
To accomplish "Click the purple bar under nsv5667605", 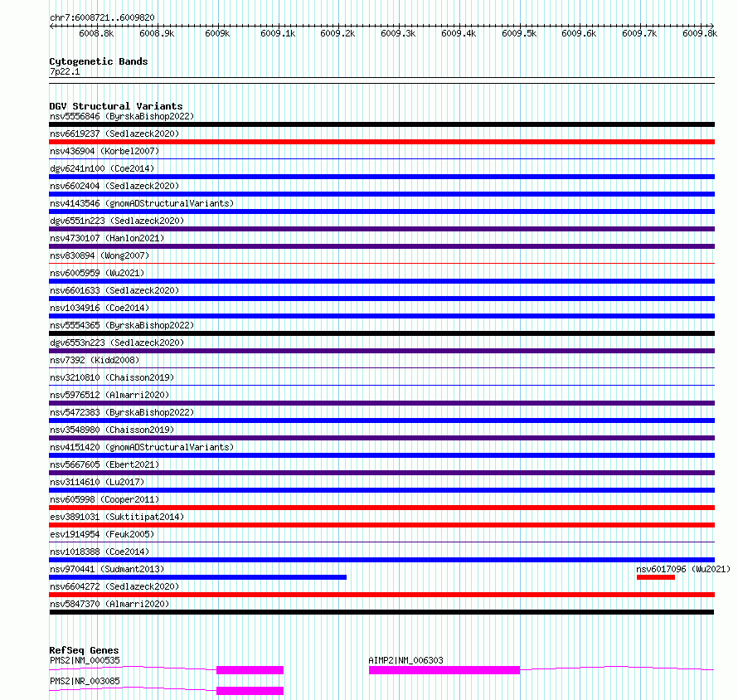I will (x=381, y=473).
